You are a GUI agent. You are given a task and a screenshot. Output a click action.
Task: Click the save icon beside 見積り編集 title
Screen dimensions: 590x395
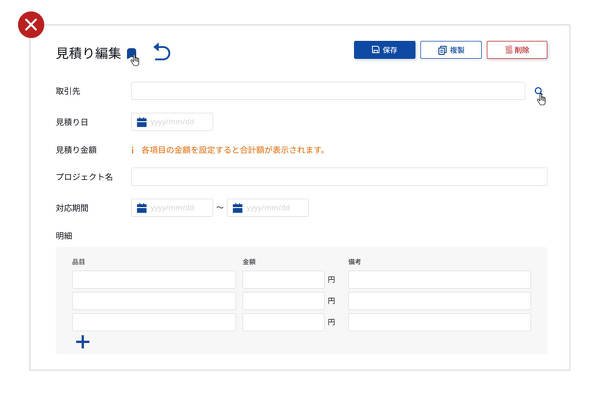click(x=131, y=54)
